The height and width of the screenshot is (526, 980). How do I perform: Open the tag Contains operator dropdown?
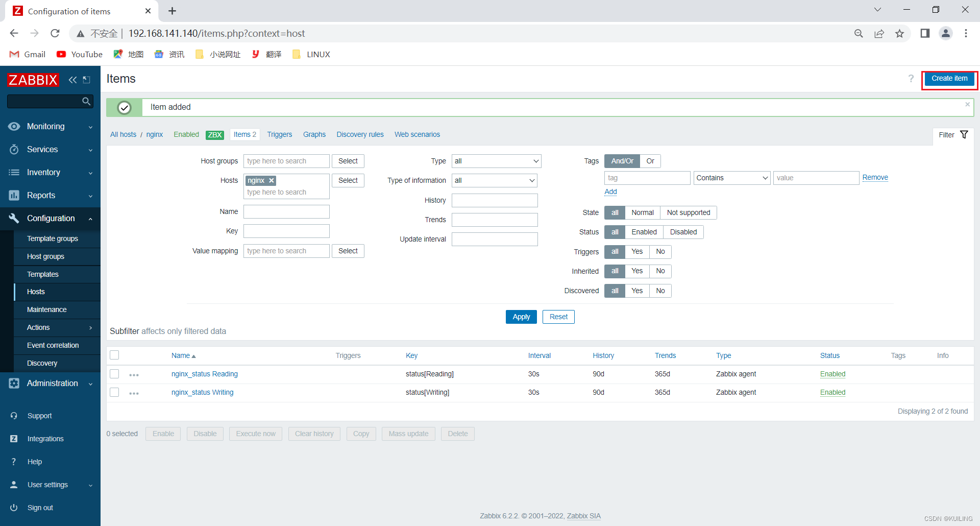pyautogui.click(x=732, y=178)
